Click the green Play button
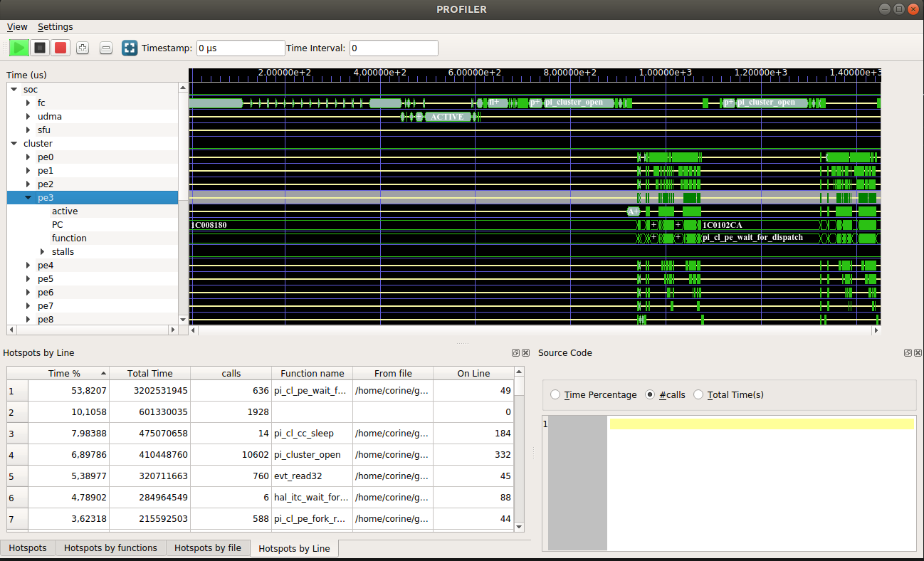 (x=19, y=48)
